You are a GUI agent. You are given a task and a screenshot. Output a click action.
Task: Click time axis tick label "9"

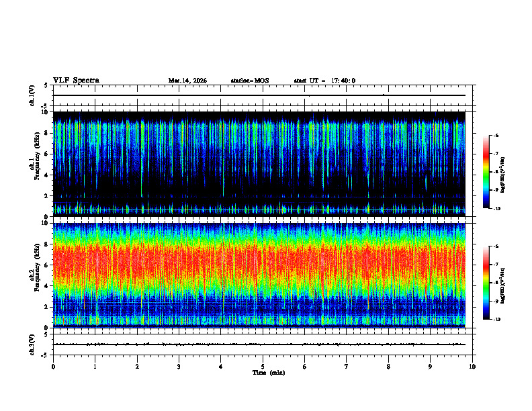[x=430, y=367]
